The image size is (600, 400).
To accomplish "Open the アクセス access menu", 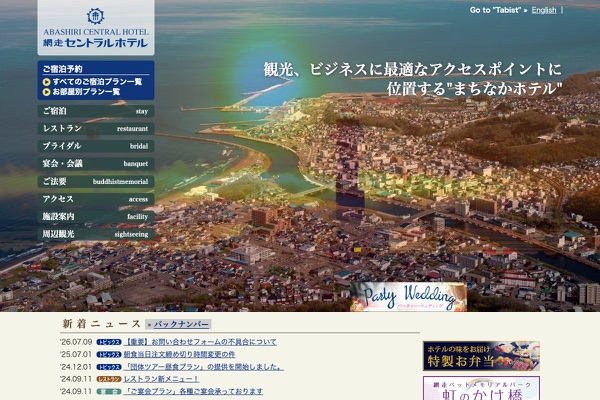I will click(x=96, y=199).
